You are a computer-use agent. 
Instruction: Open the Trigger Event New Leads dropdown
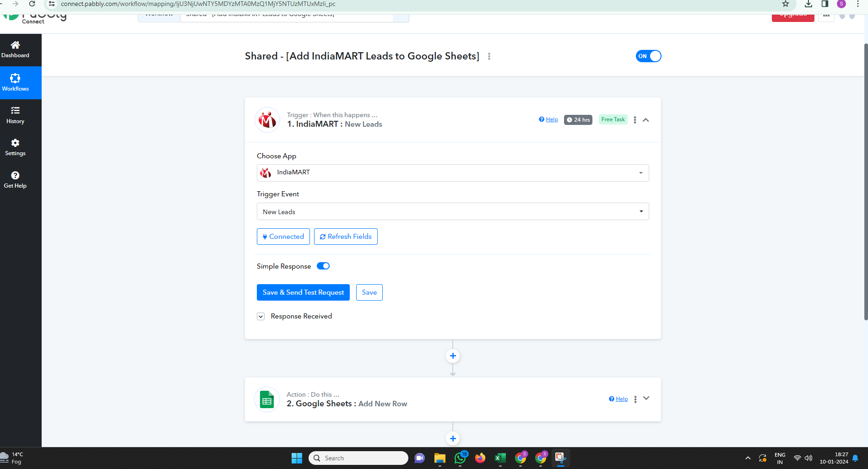tap(453, 211)
